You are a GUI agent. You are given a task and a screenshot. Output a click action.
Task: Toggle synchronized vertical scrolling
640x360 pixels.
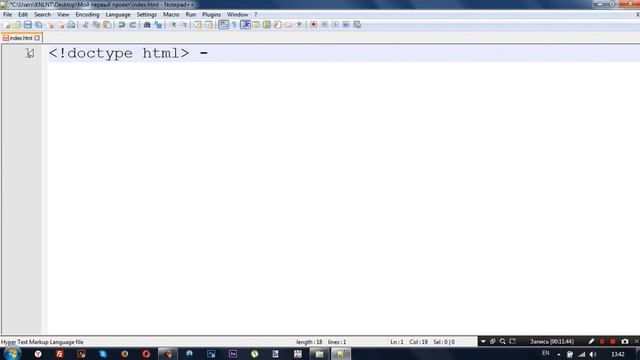pos(198,25)
